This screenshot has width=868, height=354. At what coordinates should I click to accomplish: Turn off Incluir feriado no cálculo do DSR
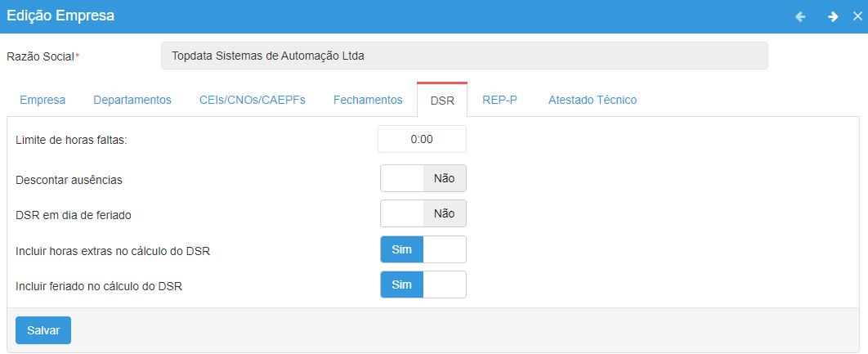pyautogui.click(x=423, y=285)
